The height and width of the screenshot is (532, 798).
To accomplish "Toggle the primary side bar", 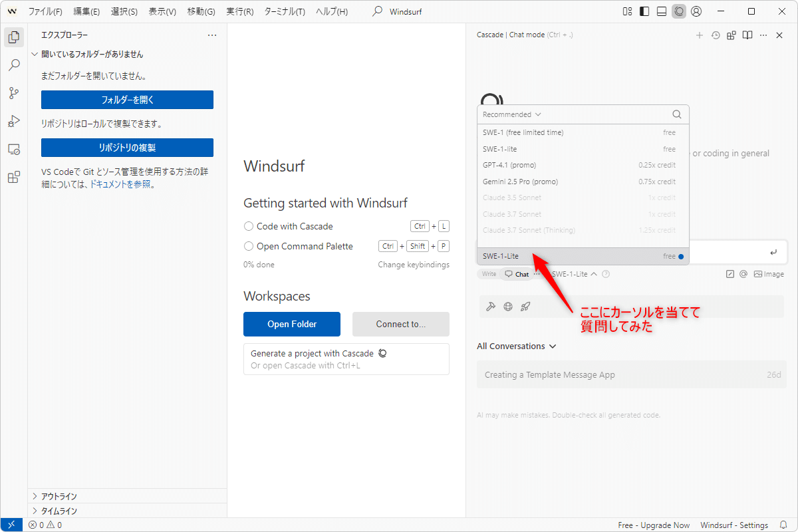I will click(x=644, y=11).
